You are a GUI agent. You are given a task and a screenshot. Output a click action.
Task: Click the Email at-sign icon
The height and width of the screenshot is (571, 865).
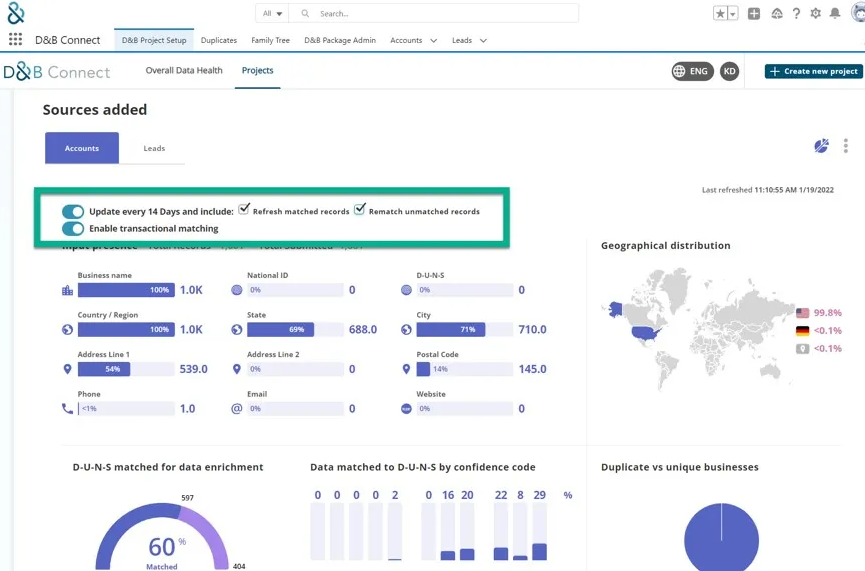237,409
